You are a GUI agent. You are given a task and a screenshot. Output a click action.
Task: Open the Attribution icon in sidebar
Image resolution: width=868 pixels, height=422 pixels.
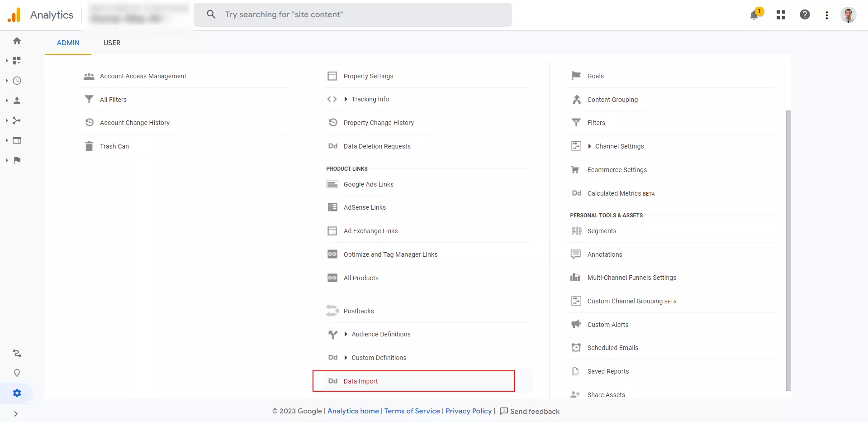click(x=17, y=353)
